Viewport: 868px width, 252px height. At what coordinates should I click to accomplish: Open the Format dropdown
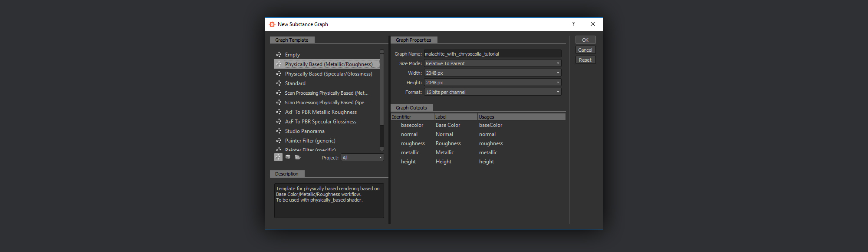point(493,92)
